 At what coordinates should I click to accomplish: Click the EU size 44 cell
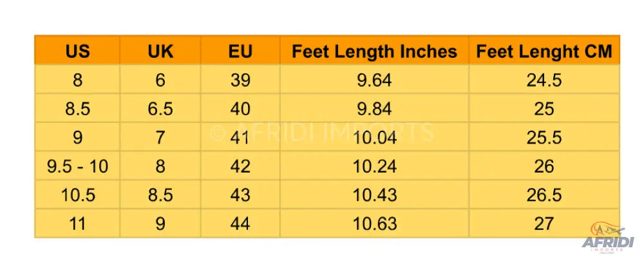click(240, 223)
